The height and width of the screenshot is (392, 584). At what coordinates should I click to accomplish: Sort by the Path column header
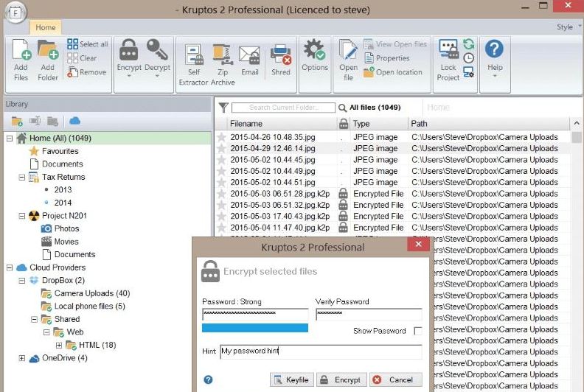(x=488, y=124)
